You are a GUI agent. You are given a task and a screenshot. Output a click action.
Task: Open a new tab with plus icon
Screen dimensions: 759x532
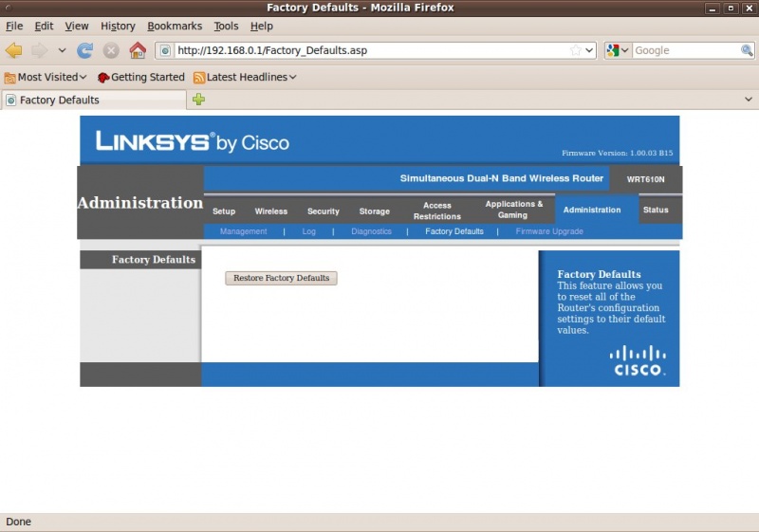(x=198, y=100)
